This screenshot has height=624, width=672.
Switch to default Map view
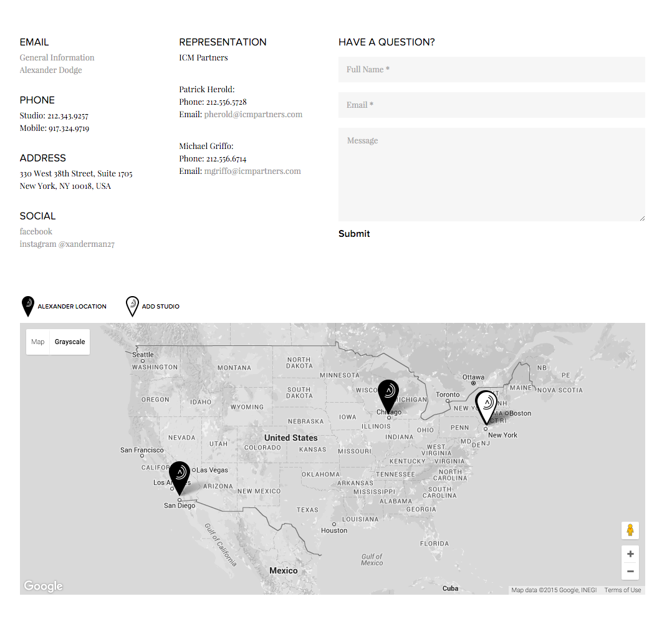(x=38, y=342)
